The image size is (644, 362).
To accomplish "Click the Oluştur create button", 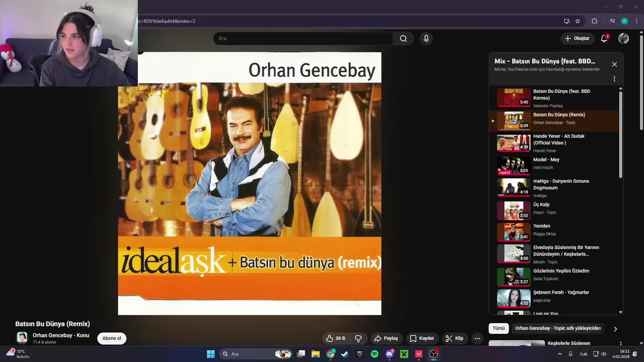I will [x=577, y=38].
